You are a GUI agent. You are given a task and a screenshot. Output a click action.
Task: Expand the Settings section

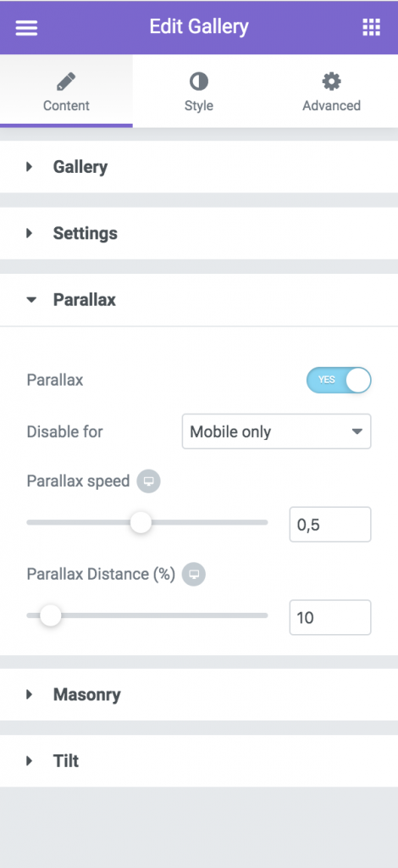click(x=199, y=233)
